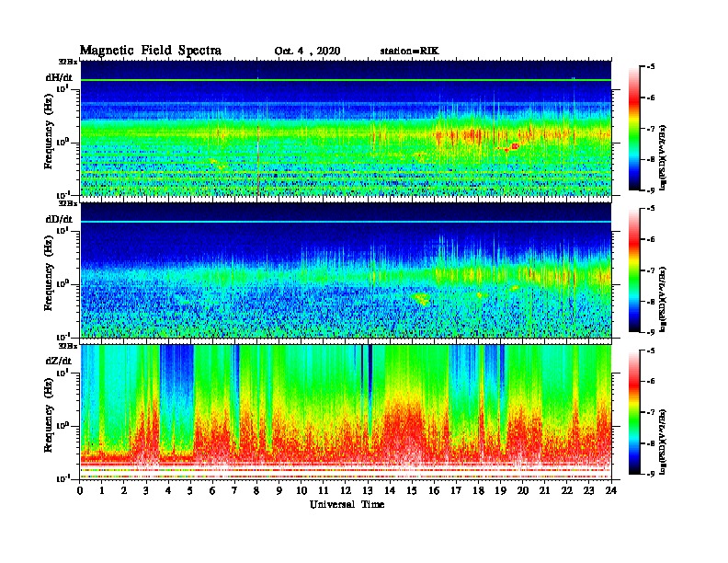Click hour tick label 2 on time axis
The width and height of the screenshot is (728, 563).
point(124,490)
